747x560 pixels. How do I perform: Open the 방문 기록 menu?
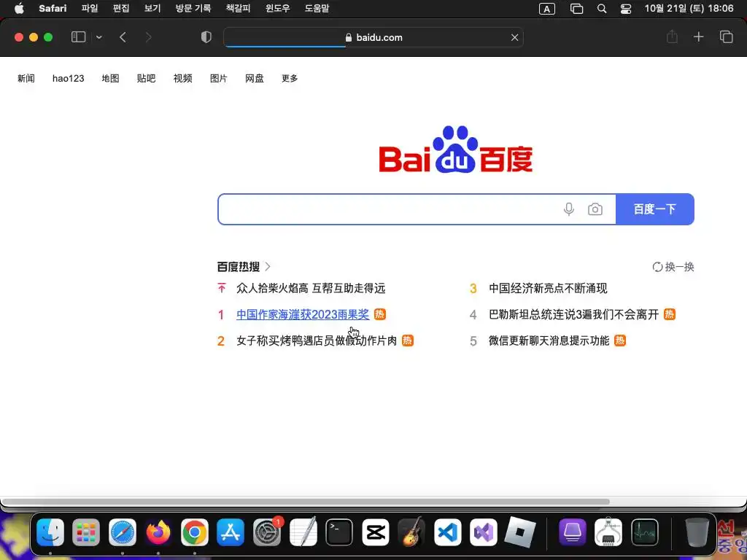(193, 8)
